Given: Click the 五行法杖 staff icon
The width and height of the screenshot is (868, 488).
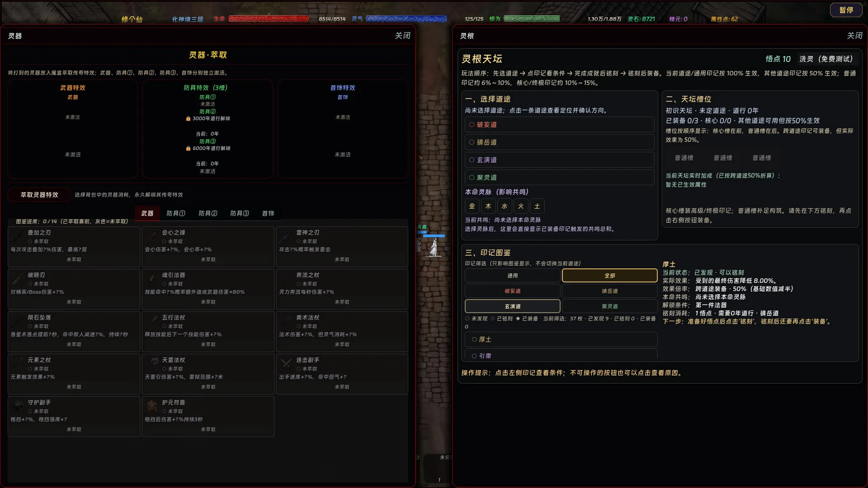Looking at the screenshot, I should (153, 321).
